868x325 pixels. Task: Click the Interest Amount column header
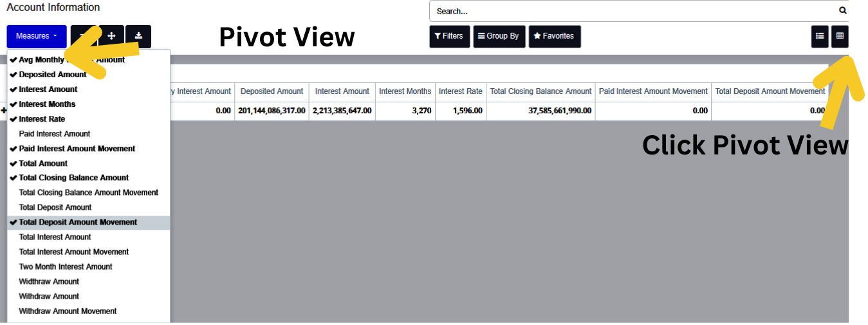click(342, 91)
